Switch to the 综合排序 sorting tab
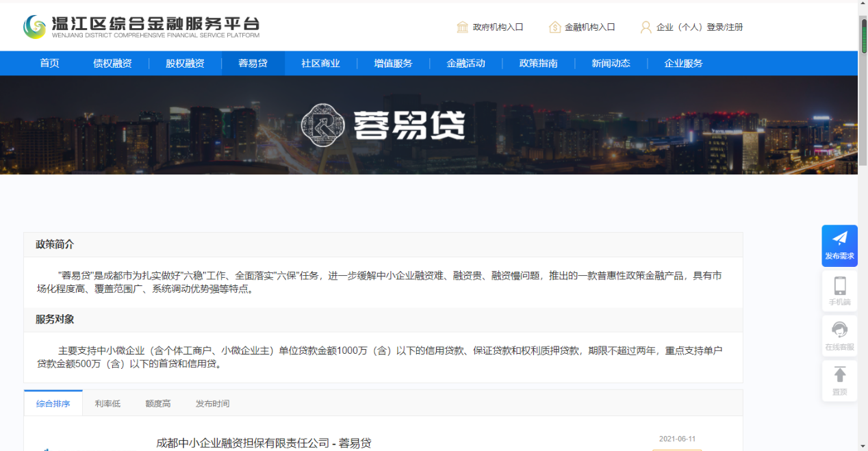This screenshot has height=451, width=868. [x=53, y=404]
